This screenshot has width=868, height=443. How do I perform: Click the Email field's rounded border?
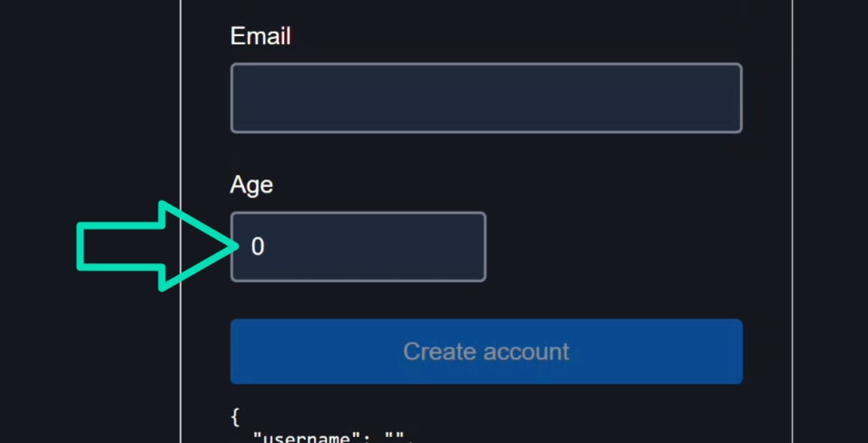point(486,65)
